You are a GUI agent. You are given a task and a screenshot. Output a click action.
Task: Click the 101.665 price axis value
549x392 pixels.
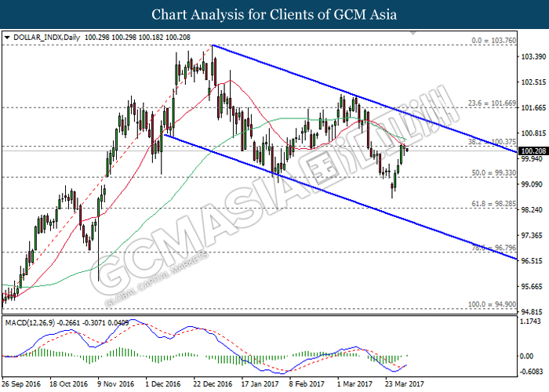pyautogui.click(x=533, y=108)
